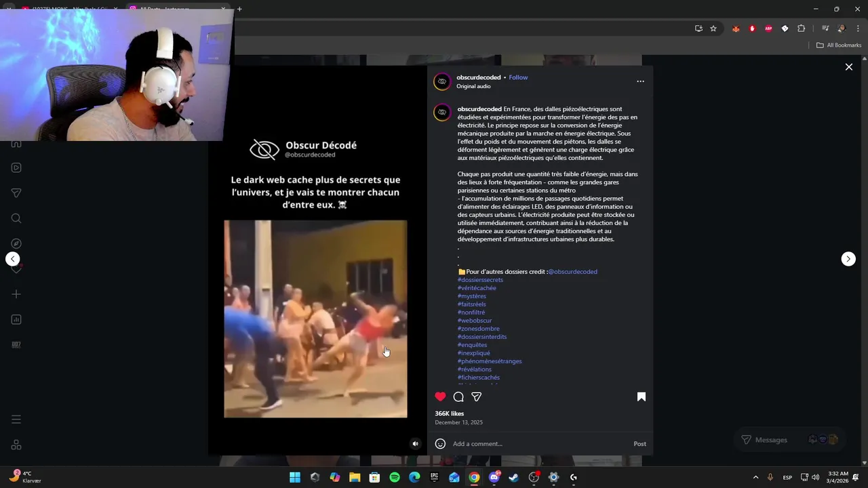Launch Spotify from taskbar

[395, 477]
